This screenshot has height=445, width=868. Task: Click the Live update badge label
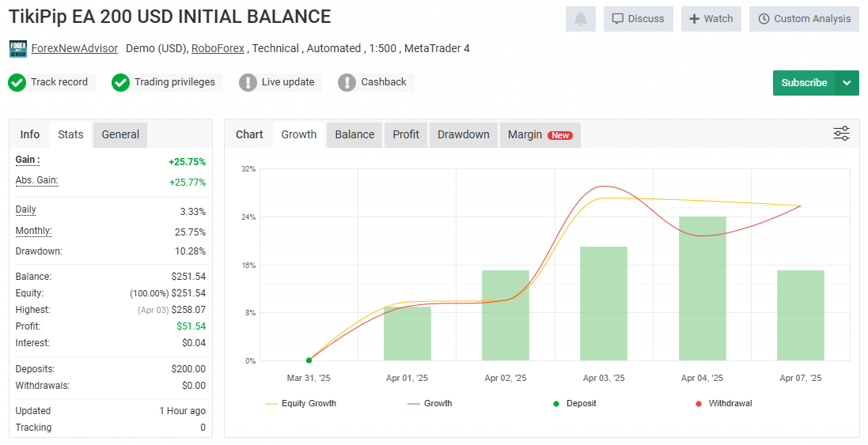tap(288, 82)
